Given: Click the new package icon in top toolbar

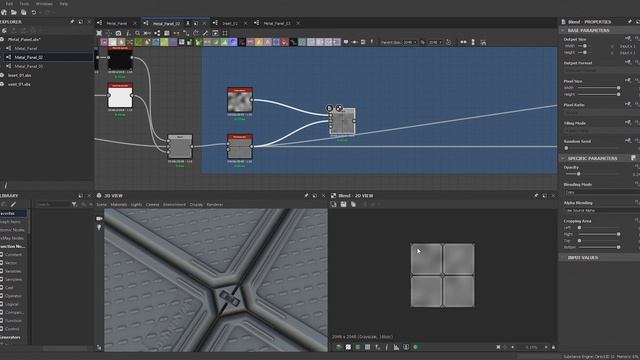Looking at the screenshot, I should [x=4, y=13].
